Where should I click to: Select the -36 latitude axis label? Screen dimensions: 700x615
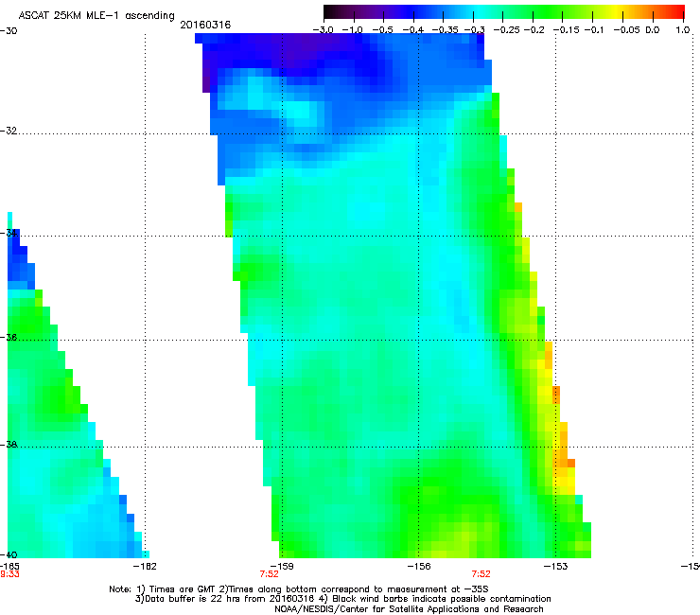point(9,337)
